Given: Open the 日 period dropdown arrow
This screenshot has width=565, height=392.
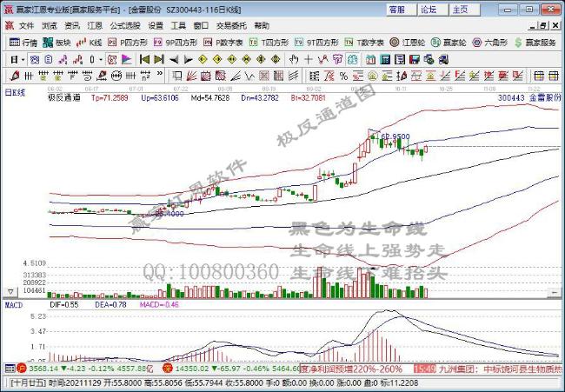Looking at the screenshot, I should tap(23, 60).
